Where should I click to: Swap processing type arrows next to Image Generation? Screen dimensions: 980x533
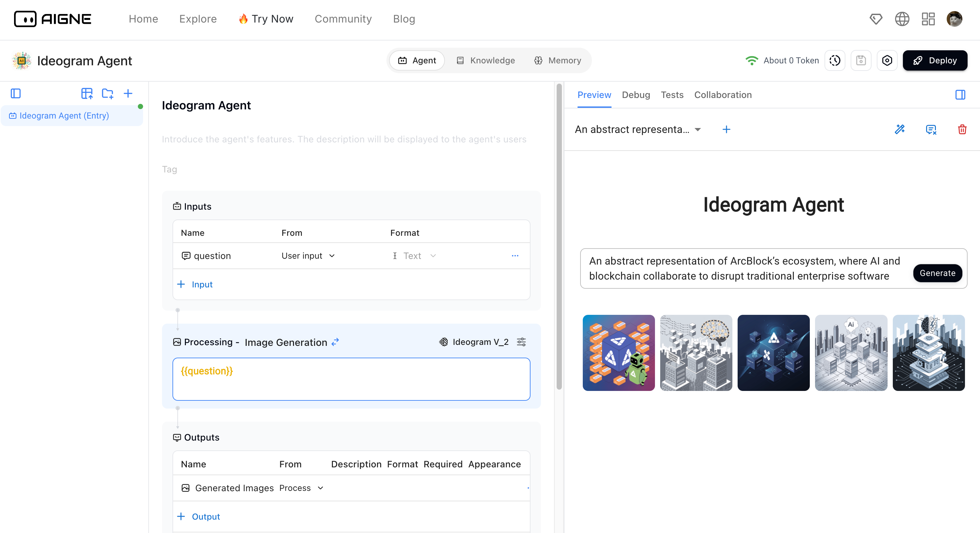[x=335, y=342]
